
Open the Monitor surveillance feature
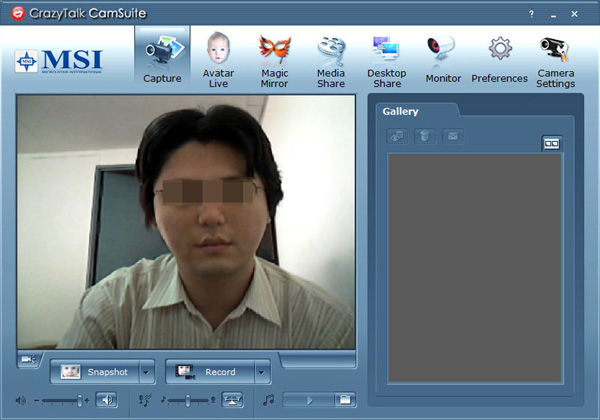(443, 60)
